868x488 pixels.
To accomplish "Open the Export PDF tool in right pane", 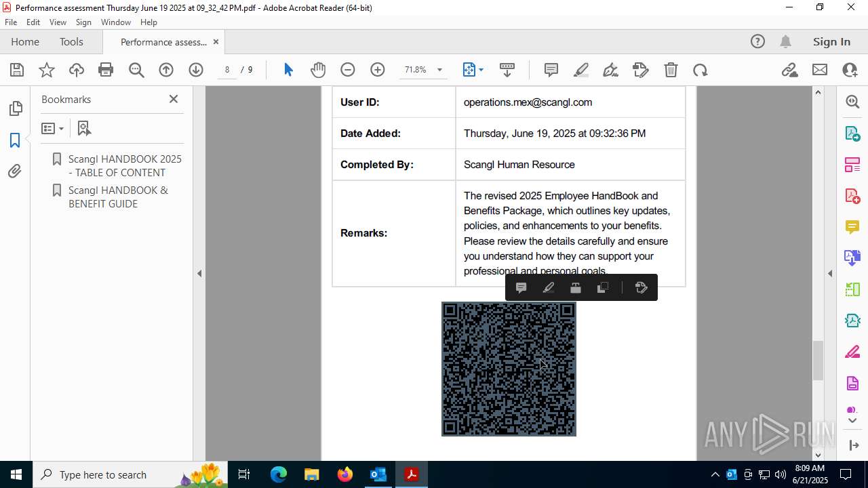I will (852, 133).
